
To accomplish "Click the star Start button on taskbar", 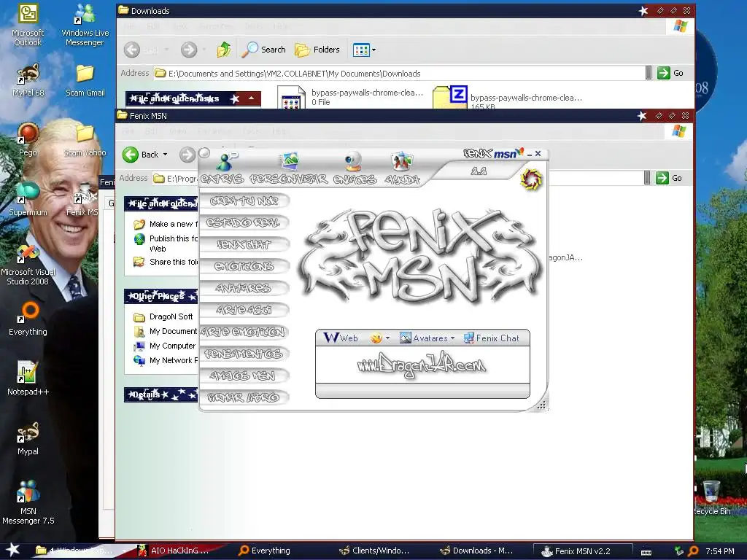I will pyautogui.click(x=12, y=550).
